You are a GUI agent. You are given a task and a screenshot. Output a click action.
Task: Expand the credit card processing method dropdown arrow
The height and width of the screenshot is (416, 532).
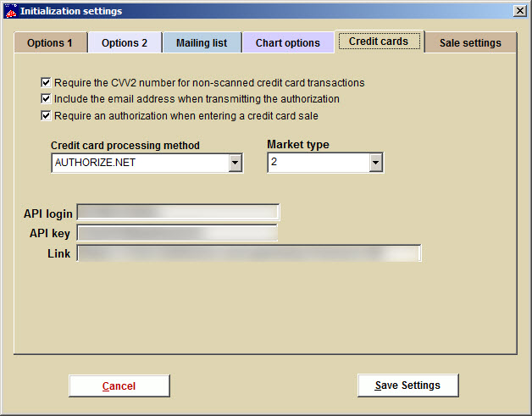[236, 163]
